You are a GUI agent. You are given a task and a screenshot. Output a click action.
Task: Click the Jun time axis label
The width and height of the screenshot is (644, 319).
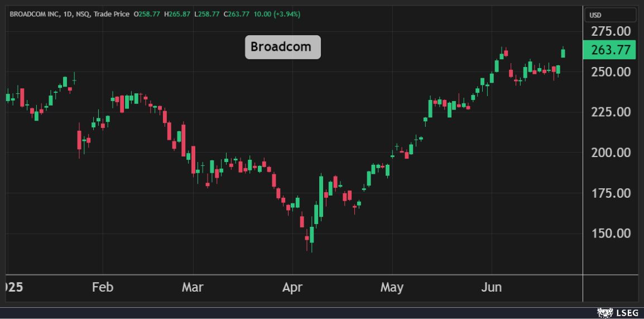click(491, 287)
